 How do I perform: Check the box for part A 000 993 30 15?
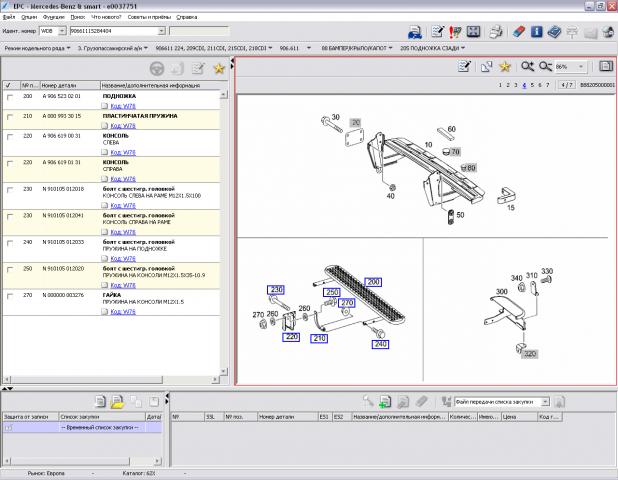[x=10, y=117]
